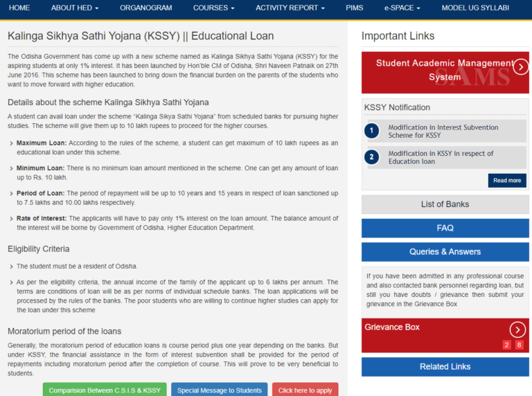Open the ORGANOGRAM menu item

coord(146,8)
